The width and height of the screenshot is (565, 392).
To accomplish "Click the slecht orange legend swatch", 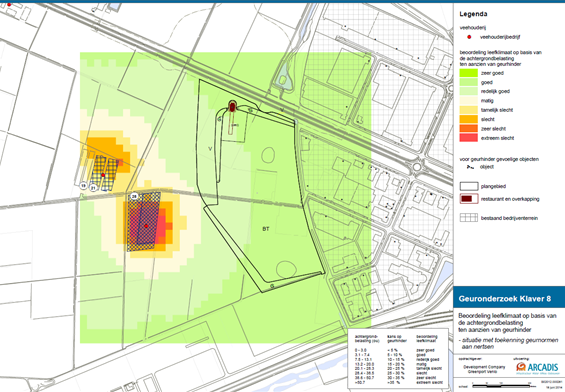I will tap(468, 119).
